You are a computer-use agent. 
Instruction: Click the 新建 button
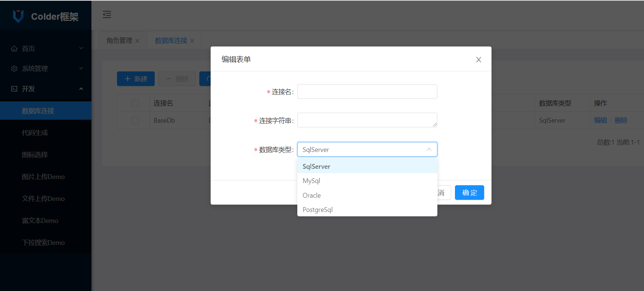tap(136, 79)
